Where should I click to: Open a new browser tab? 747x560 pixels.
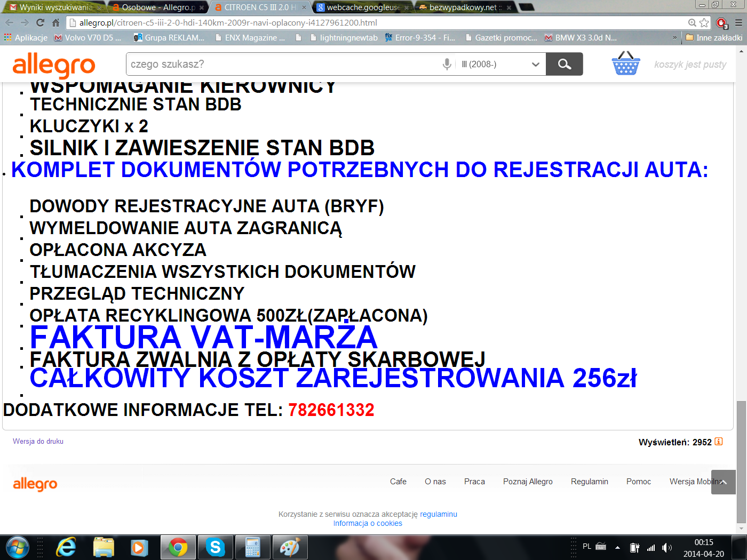(x=526, y=7)
